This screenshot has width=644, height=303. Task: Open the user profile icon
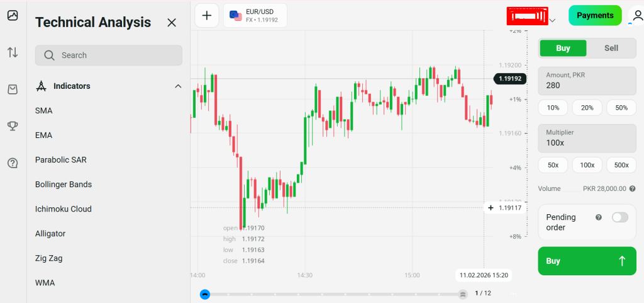636,16
